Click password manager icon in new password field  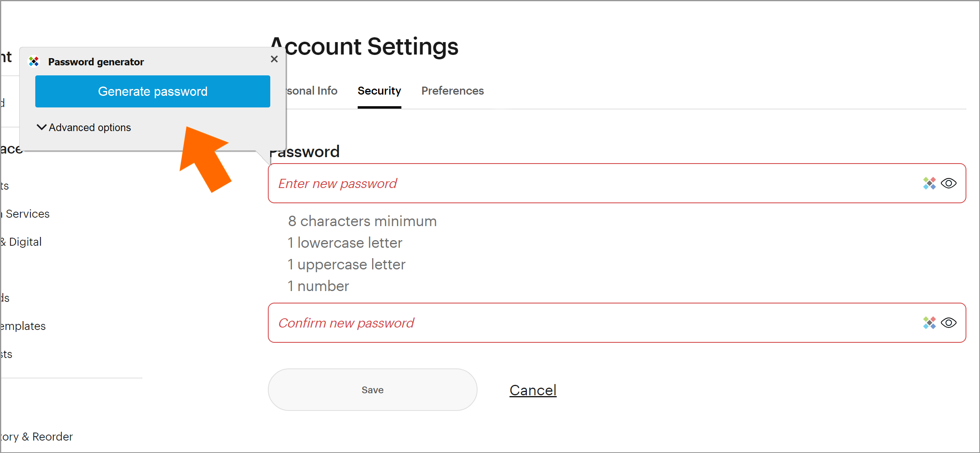pyautogui.click(x=929, y=183)
